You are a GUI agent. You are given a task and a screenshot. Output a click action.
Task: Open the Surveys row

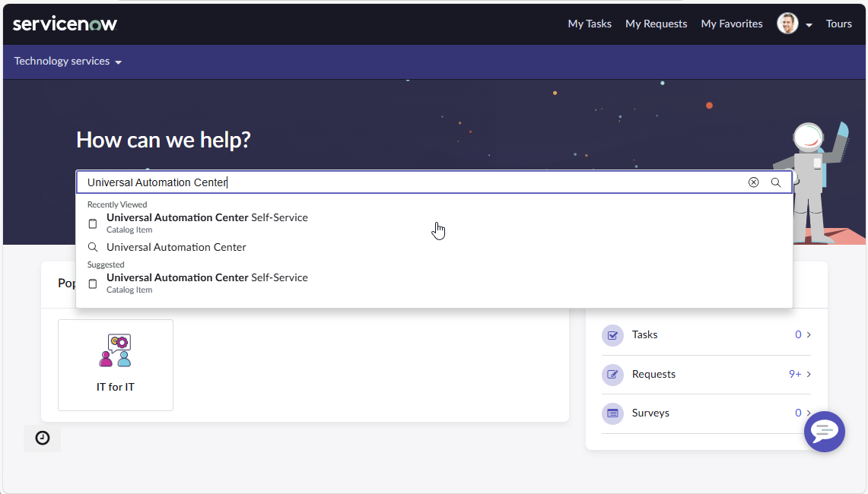[x=707, y=413]
